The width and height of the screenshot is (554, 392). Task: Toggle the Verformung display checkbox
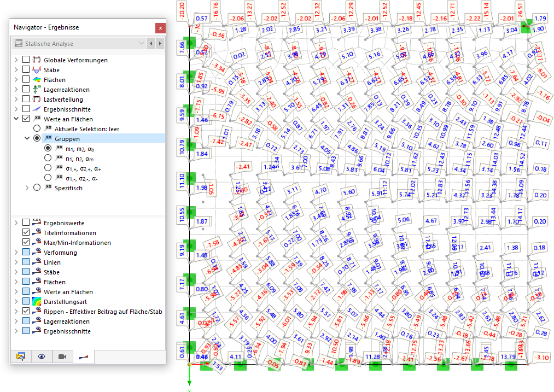click(x=26, y=252)
